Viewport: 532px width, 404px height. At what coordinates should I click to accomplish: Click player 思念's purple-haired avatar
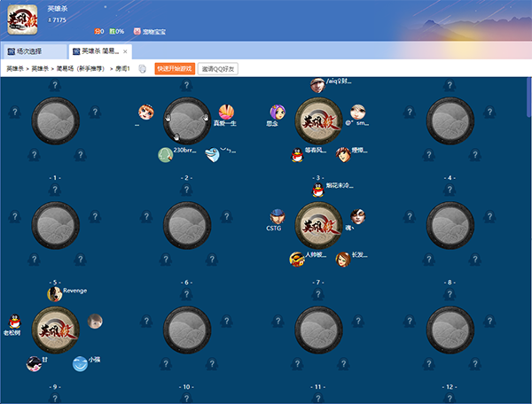point(278,112)
